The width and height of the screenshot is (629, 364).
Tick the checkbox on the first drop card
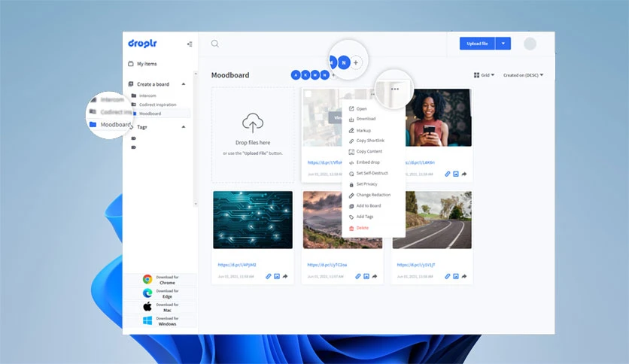308,94
